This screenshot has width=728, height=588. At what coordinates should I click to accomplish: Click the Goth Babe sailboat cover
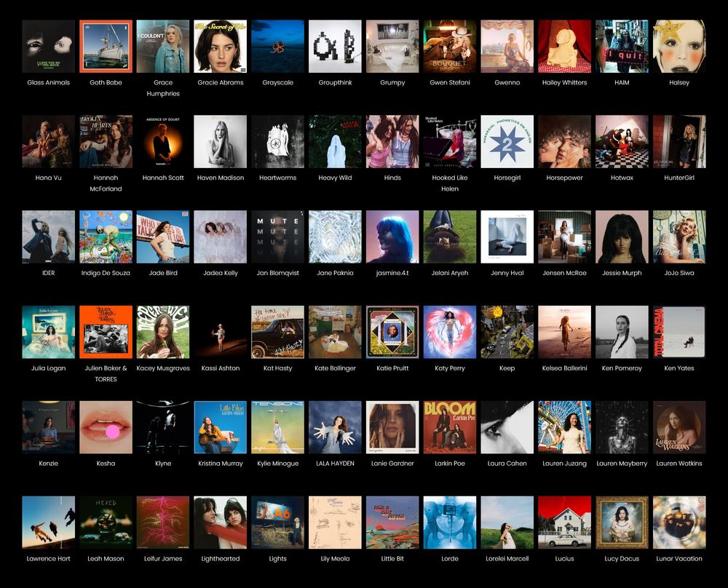[x=106, y=47]
